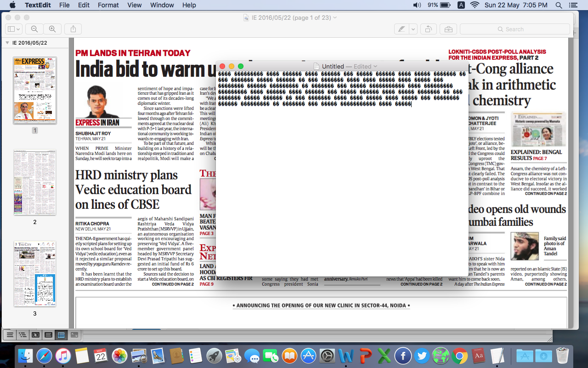The width and height of the screenshot is (588, 368).
Task: Select the Highlight pen tool in Preview
Action: click(401, 29)
